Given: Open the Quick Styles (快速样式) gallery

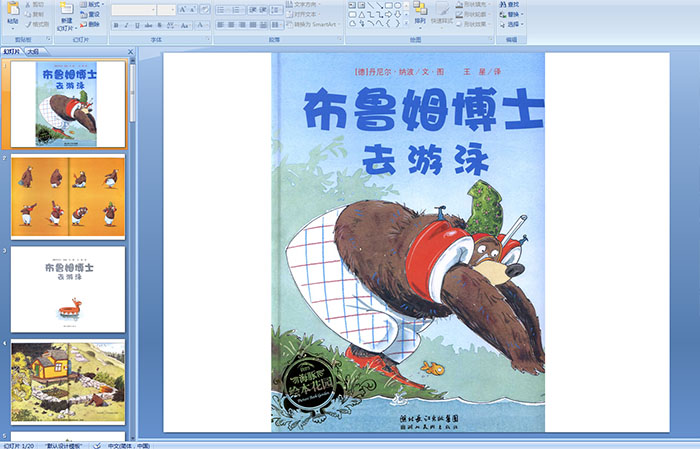Looking at the screenshot, I should tap(442, 14).
